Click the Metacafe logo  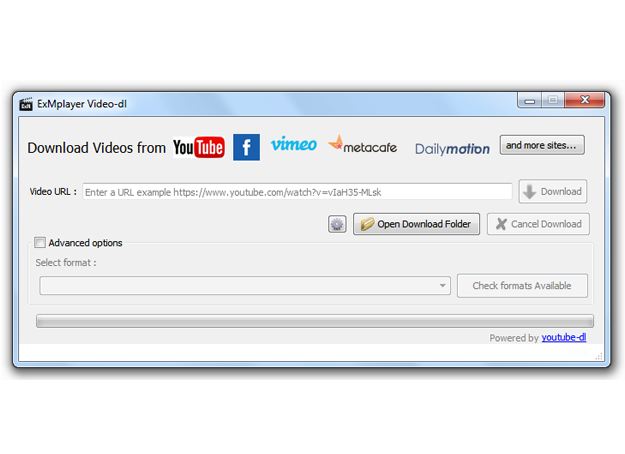coord(362,145)
